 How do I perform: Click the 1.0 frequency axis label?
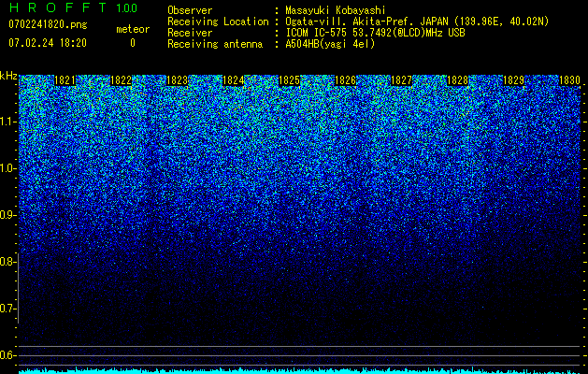(x=7, y=168)
